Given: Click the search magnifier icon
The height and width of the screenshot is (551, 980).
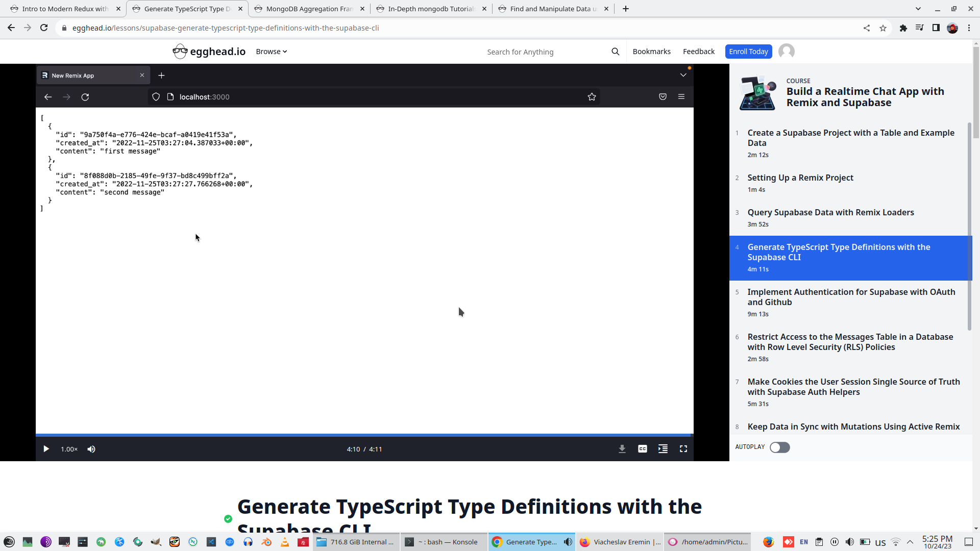Looking at the screenshot, I should 615,52.
